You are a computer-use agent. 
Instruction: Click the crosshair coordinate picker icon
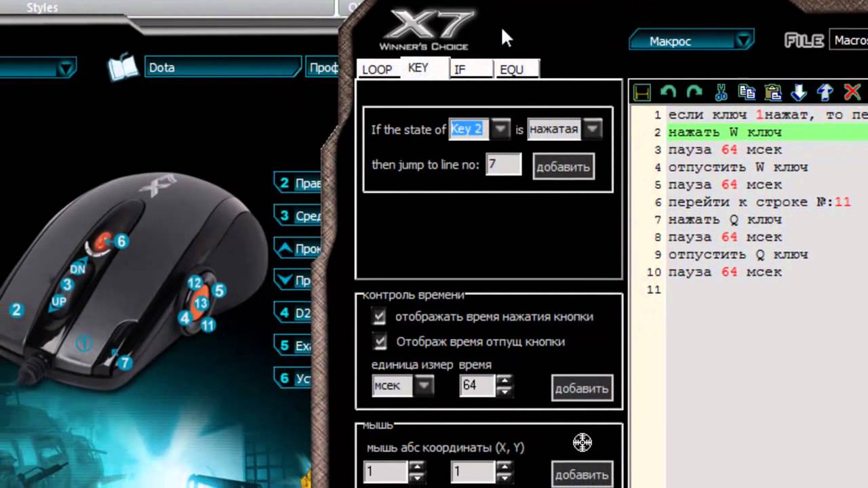point(583,443)
